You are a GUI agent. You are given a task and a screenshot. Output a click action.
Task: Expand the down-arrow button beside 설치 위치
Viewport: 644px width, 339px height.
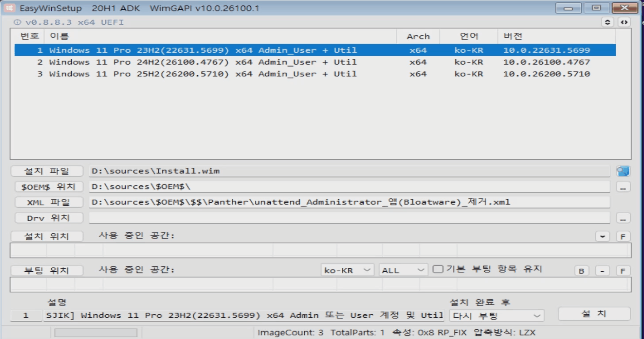(602, 236)
